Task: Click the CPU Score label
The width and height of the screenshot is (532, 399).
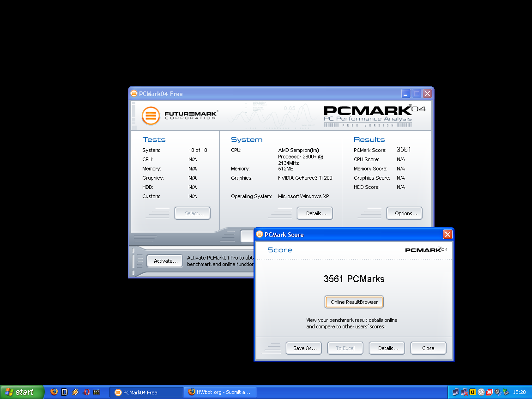Action: (366, 159)
